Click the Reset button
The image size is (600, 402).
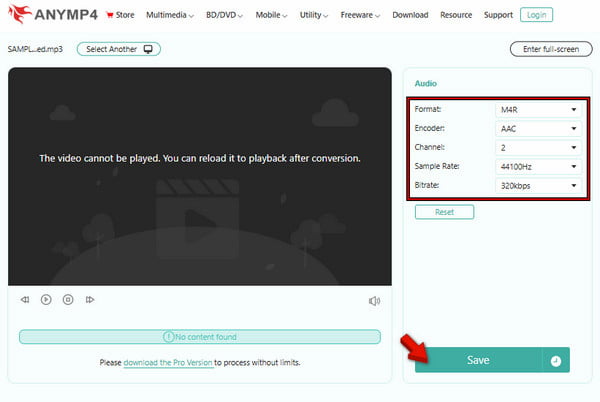(x=444, y=212)
